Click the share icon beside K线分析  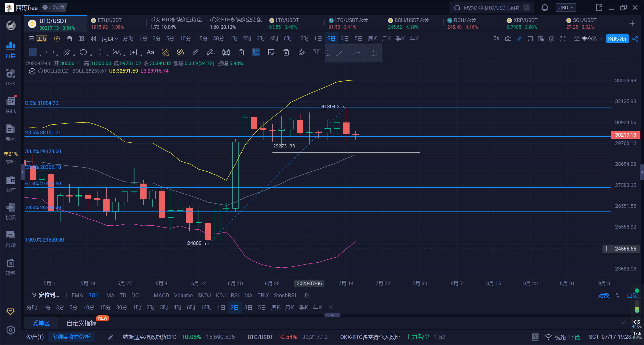pyautogui.click(x=635, y=39)
